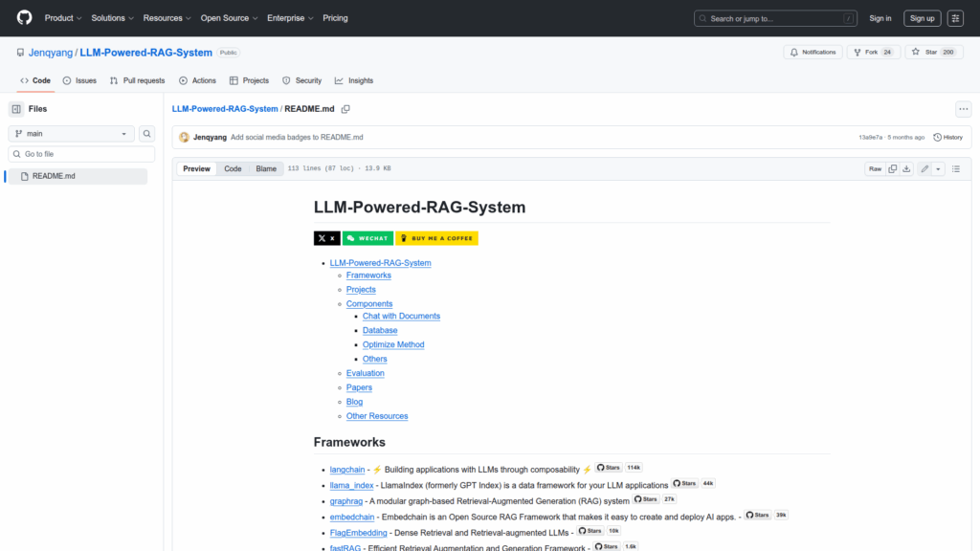Open the Enterprise dropdown

(290, 18)
